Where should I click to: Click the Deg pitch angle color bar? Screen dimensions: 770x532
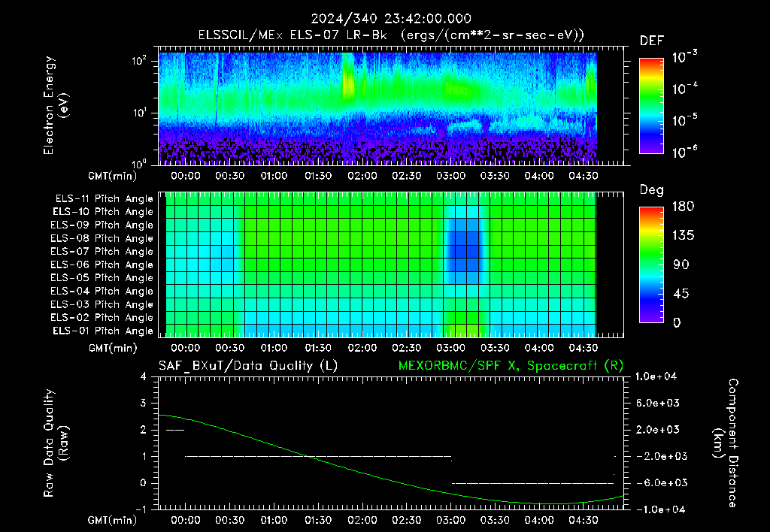click(x=651, y=264)
